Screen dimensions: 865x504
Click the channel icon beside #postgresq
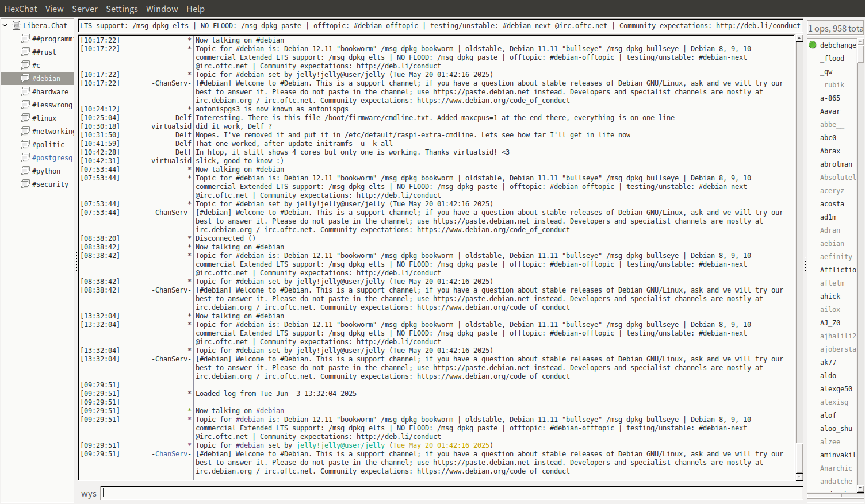click(25, 157)
